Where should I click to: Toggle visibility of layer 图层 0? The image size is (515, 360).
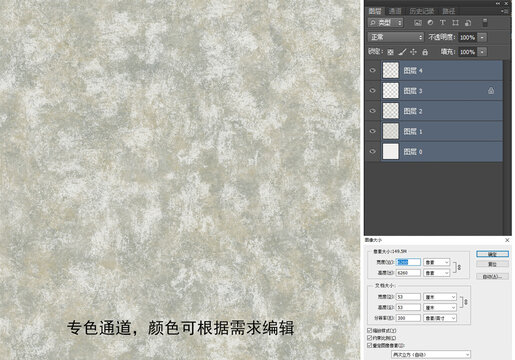pyautogui.click(x=373, y=151)
